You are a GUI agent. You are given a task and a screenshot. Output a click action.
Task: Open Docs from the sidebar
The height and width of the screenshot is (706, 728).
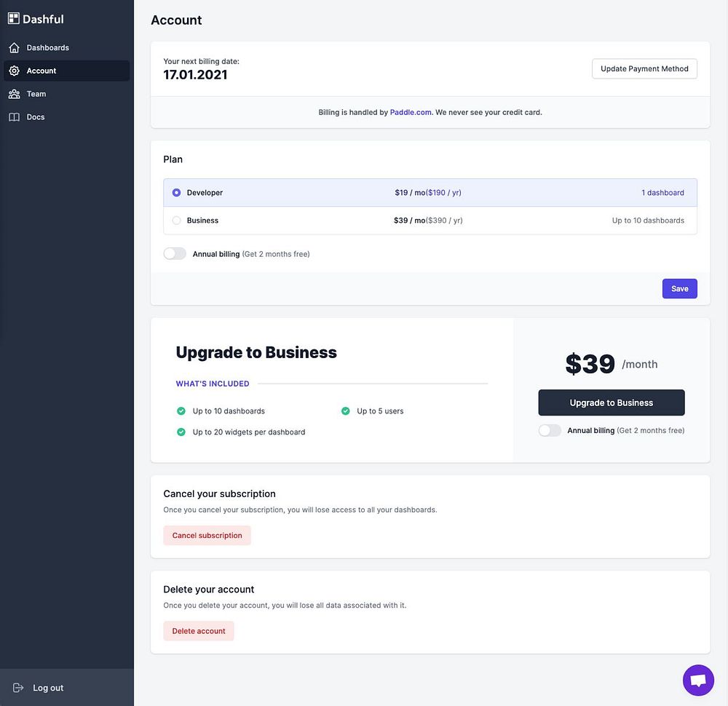click(x=67, y=117)
